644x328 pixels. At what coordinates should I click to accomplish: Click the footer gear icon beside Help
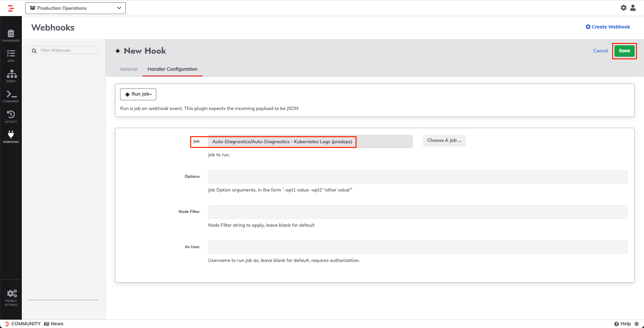[x=637, y=324]
